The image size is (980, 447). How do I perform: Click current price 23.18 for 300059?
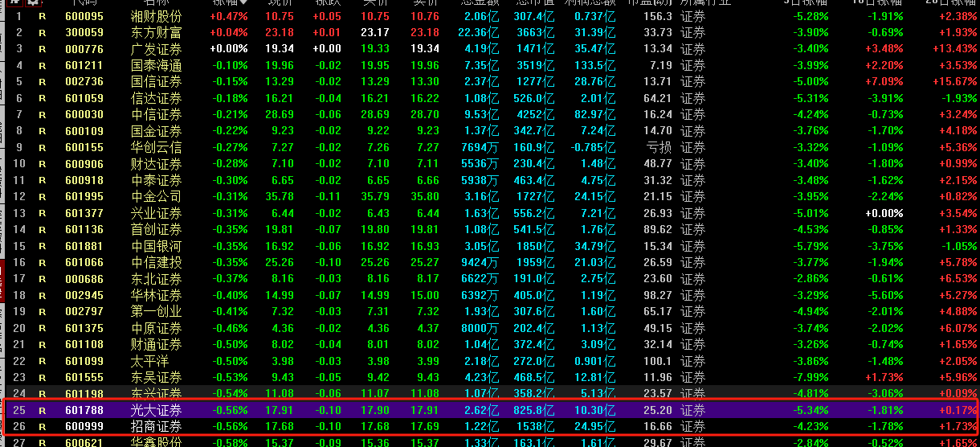[x=280, y=32]
